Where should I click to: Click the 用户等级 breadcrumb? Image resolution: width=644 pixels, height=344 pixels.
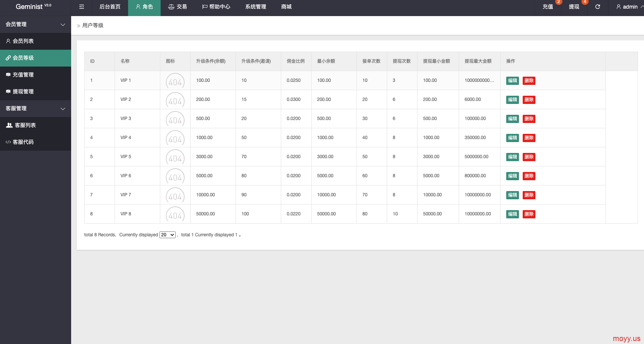(93, 25)
